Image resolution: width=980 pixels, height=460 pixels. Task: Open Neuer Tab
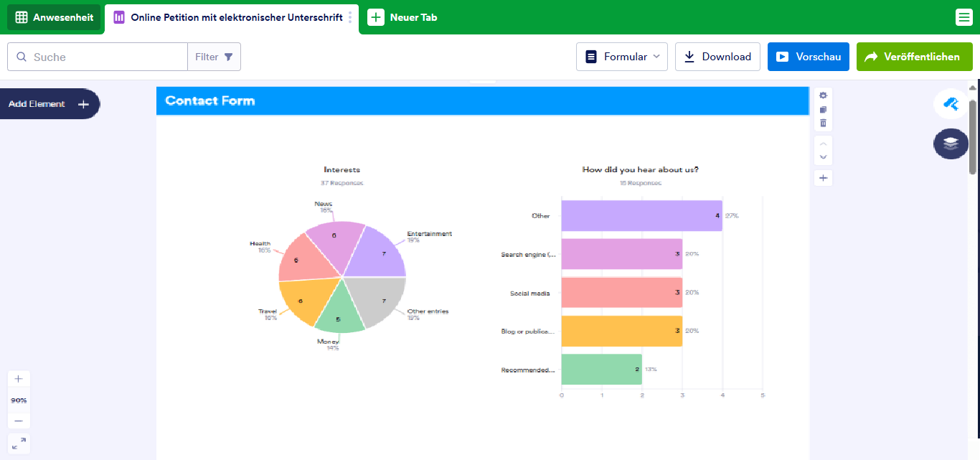point(403,17)
